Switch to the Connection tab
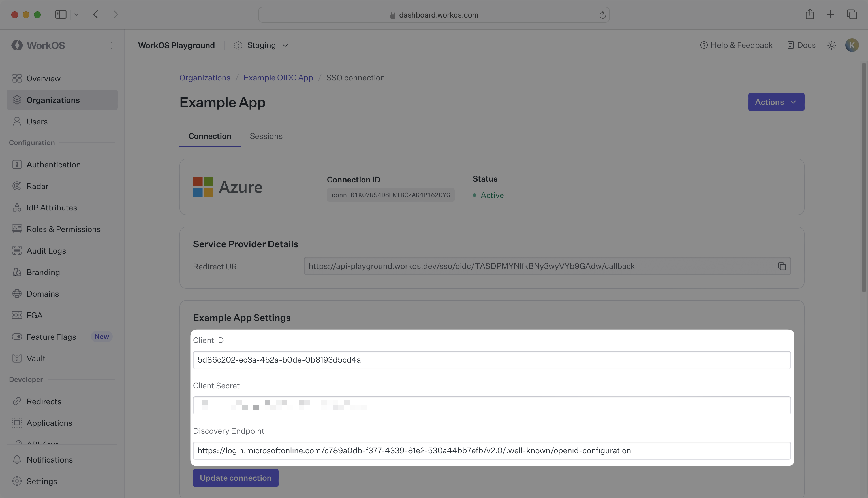Viewport: 868px width, 498px height. coord(209,136)
